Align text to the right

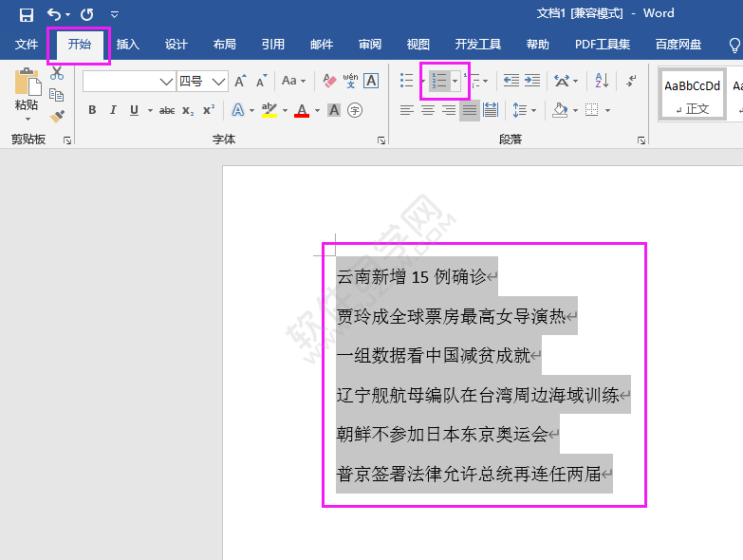click(x=448, y=111)
